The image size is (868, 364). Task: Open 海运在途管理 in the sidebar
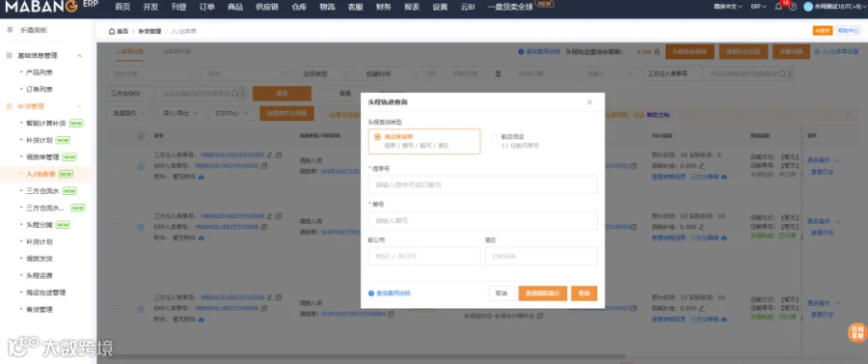pyautogui.click(x=46, y=292)
